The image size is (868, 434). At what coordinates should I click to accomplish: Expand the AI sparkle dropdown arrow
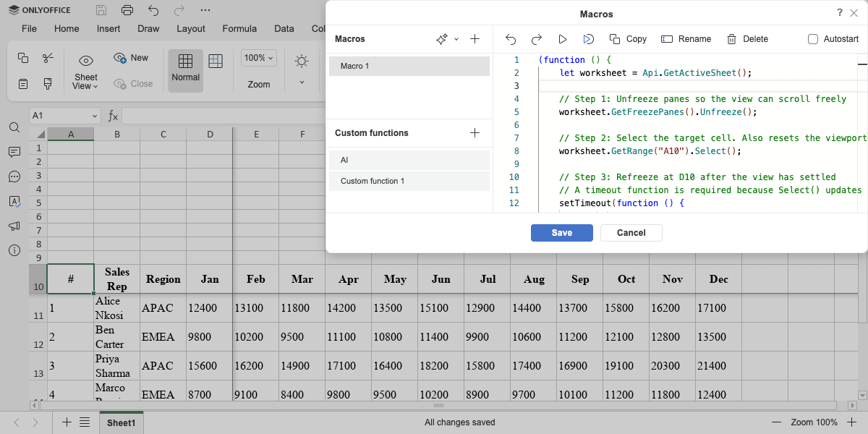coord(456,40)
